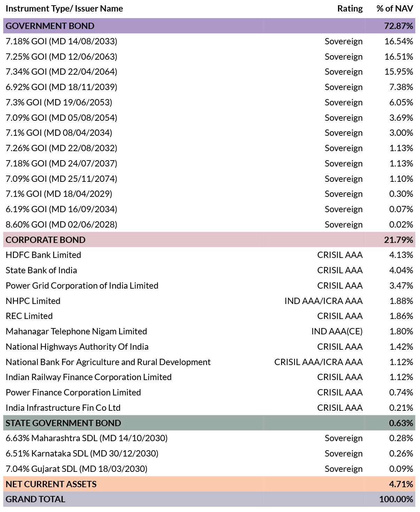The height and width of the screenshot is (512, 420).
Task: Click the % of NAV column header
Action: [395, 9]
